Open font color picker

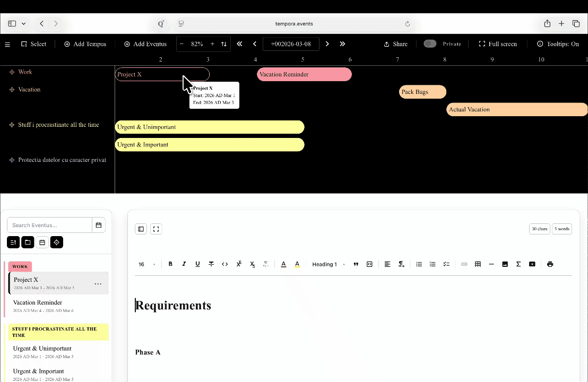coord(283,264)
